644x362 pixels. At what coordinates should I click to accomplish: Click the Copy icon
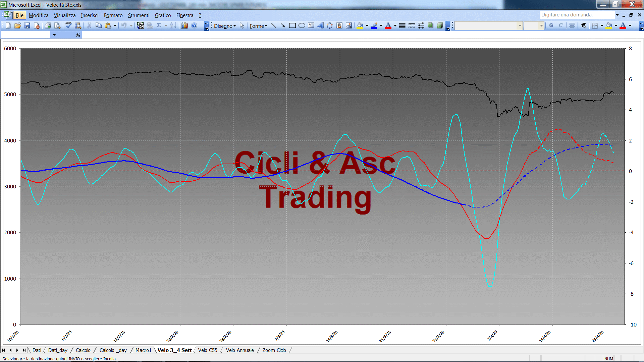99,25
